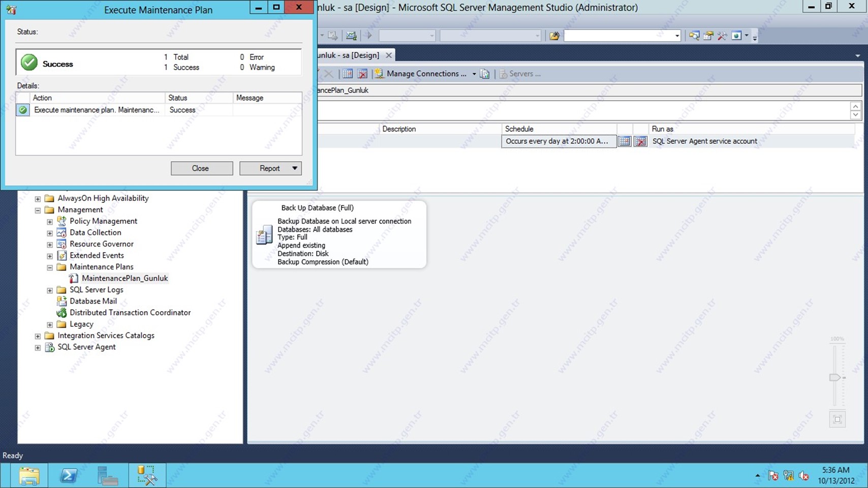The height and width of the screenshot is (488, 868).
Task: Click the design surface zoom slider handle
Action: click(x=834, y=377)
